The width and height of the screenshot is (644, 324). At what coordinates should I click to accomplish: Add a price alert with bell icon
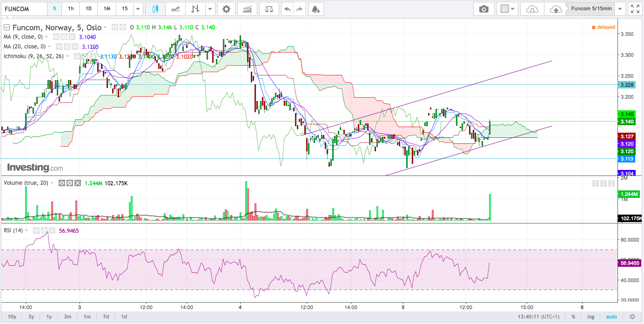pos(315,9)
